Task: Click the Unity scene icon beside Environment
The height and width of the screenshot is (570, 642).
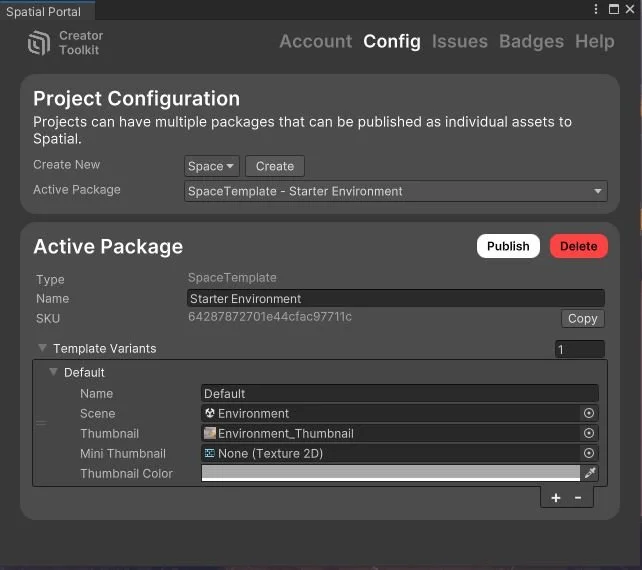Action: click(x=210, y=413)
